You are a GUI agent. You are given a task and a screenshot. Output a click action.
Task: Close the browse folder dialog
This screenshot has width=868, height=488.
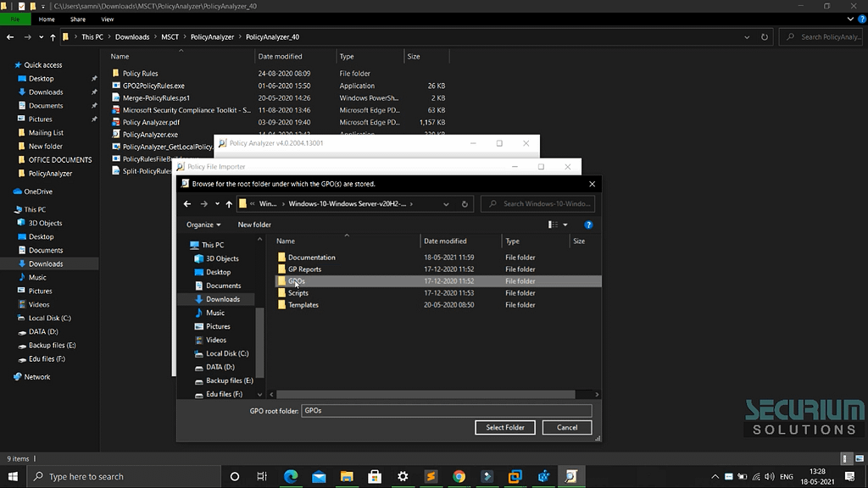click(592, 184)
